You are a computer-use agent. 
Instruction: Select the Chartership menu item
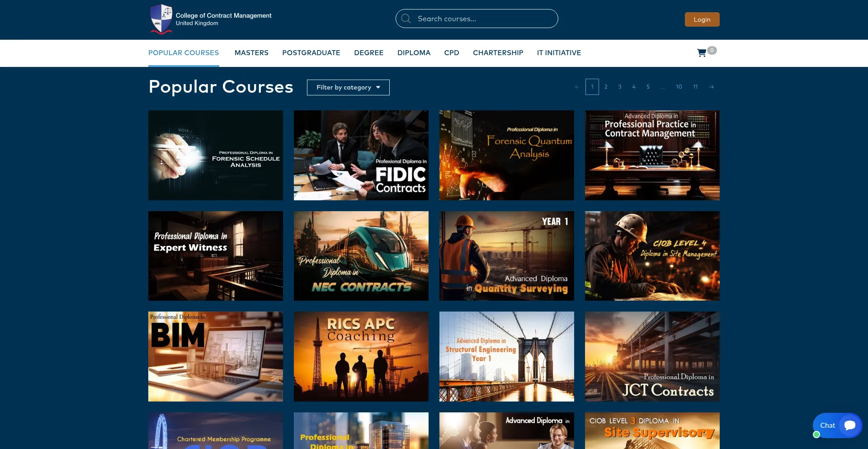(x=498, y=53)
